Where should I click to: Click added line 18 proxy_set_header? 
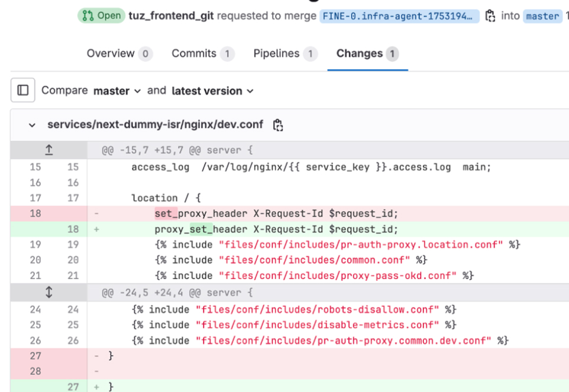point(276,229)
